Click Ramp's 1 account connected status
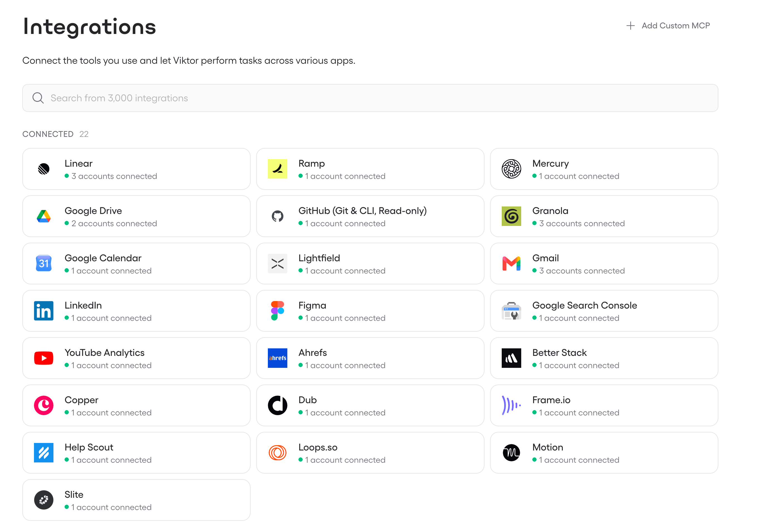 [x=342, y=176]
